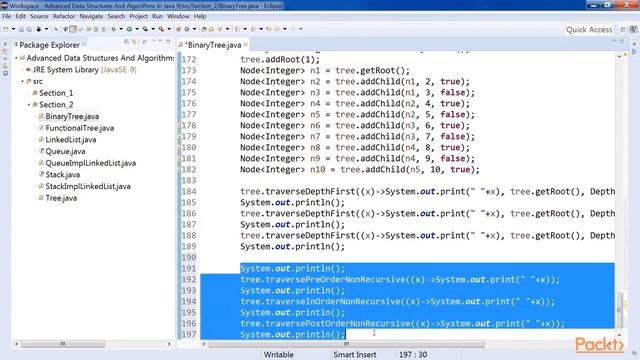The height and width of the screenshot is (360, 640).
Task: Click the editor horizontal scrollbar thumb
Action: pyautogui.click(x=346, y=344)
